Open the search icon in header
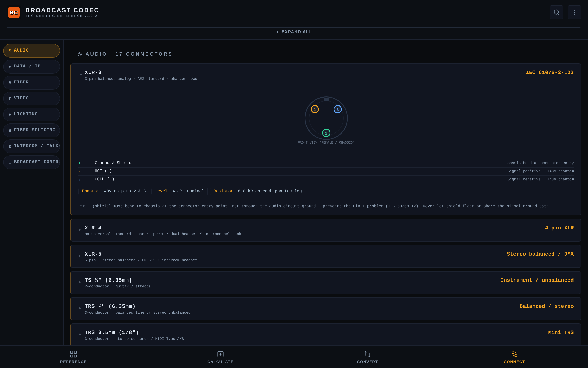 [x=556, y=12]
